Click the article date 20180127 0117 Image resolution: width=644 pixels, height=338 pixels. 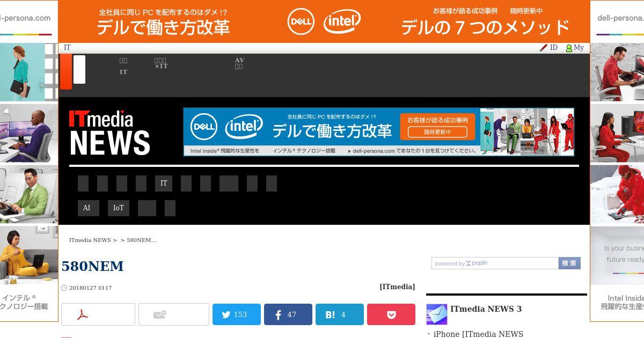[90, 288]
